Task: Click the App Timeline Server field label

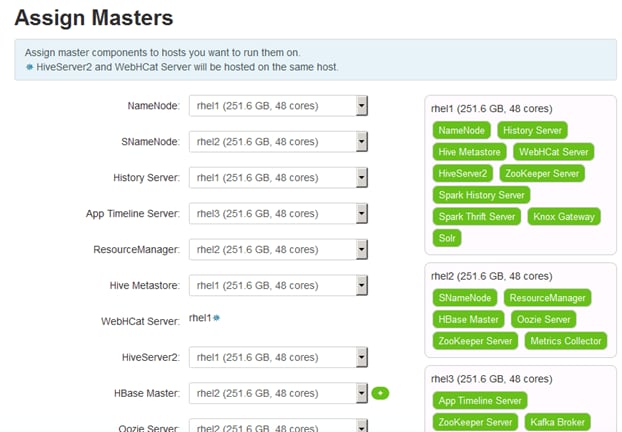Action: point(133,213)
